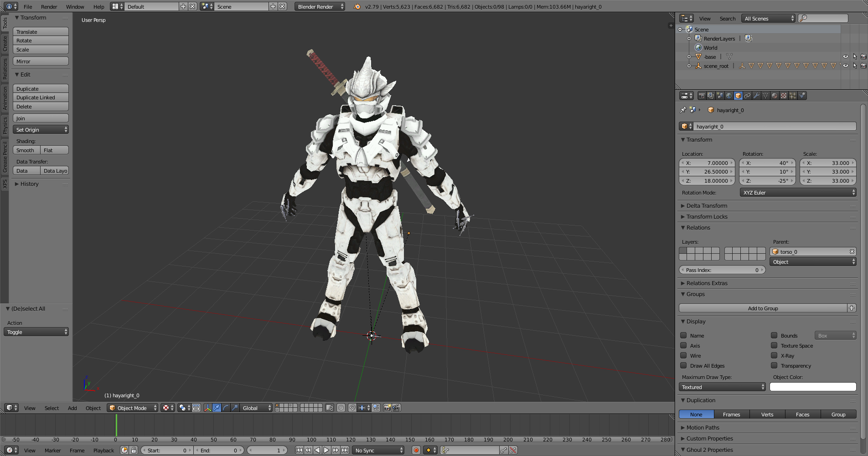Open the Help menu
Viewport: 868px width, 456px height.
click(99, 7)
